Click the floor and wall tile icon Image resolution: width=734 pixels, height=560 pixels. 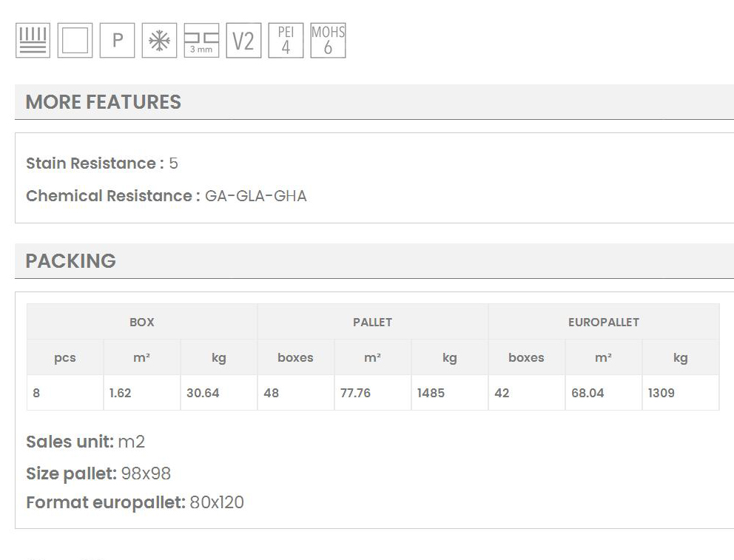pos(33,40)
